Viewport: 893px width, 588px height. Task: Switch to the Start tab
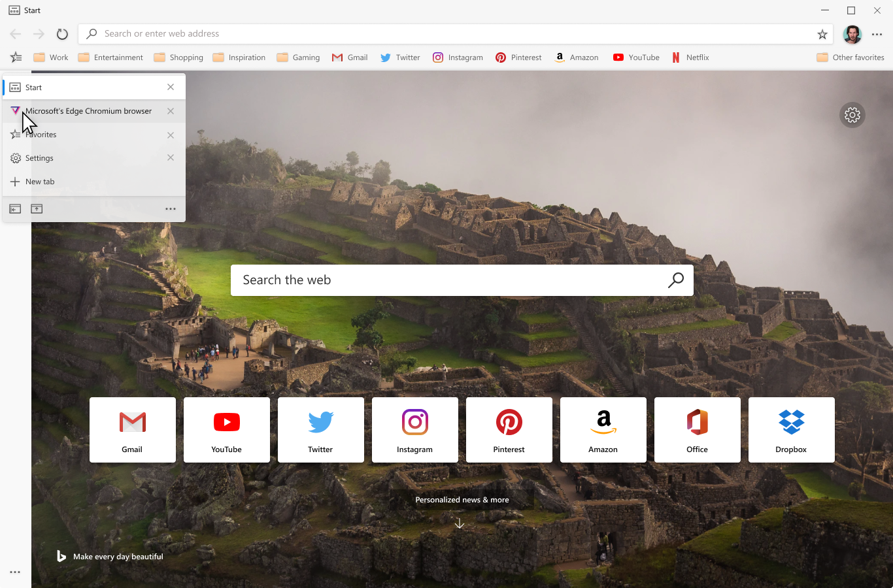pos(94,87)
